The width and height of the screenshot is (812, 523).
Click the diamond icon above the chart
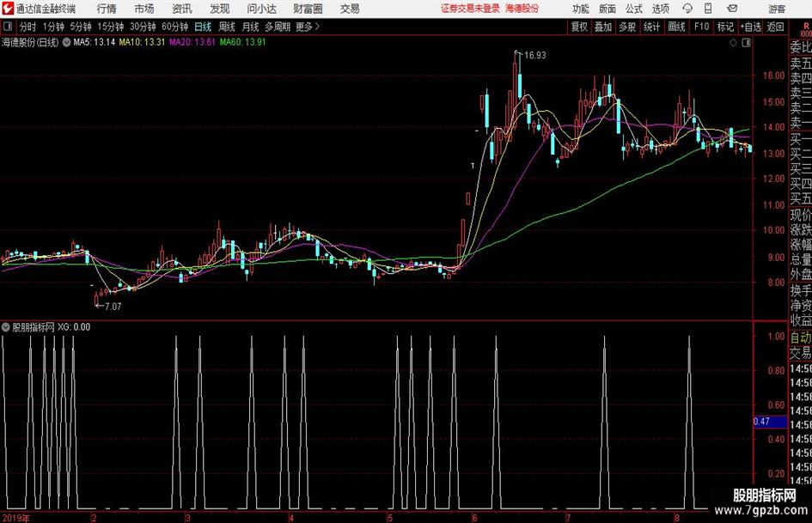[733, 43]
